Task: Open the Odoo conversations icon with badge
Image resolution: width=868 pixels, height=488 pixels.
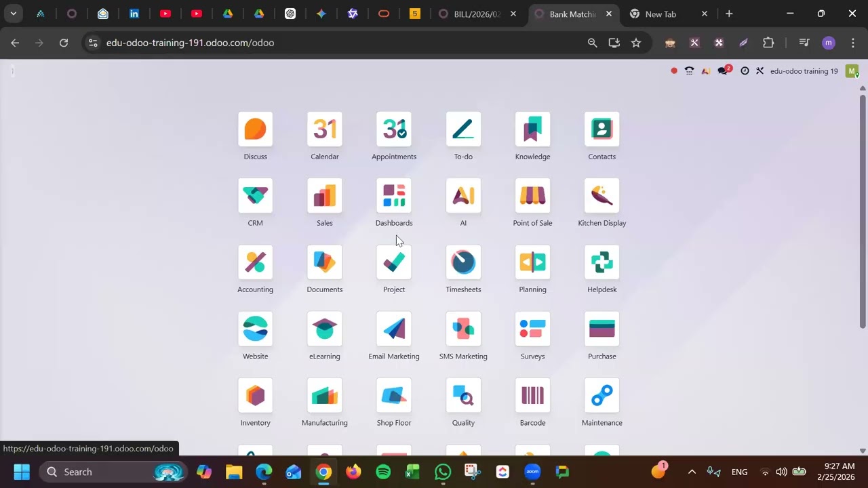Action: click(x=724, y=70)
